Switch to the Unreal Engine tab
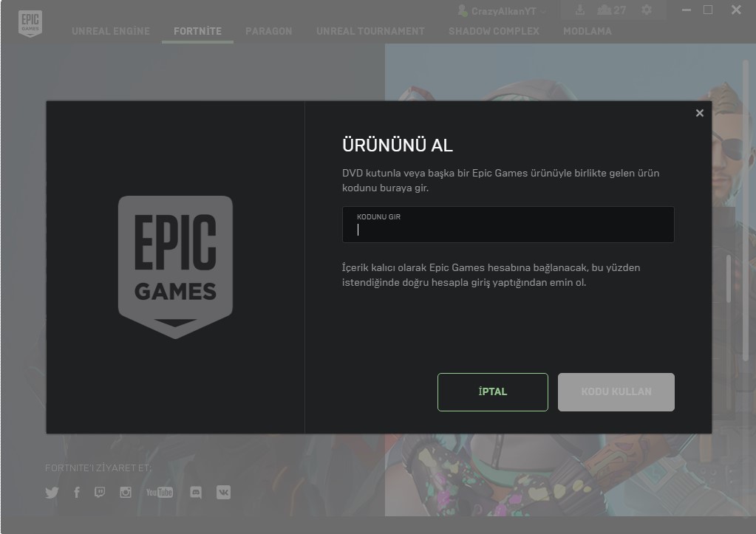Viewport: 756px width, 534px height. (111, 31)
